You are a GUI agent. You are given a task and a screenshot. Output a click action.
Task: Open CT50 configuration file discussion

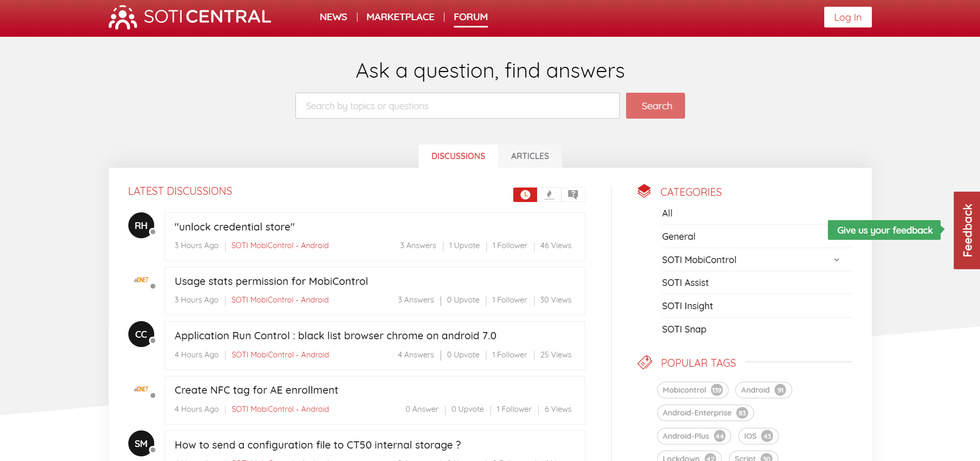click(x=318, y=445)
